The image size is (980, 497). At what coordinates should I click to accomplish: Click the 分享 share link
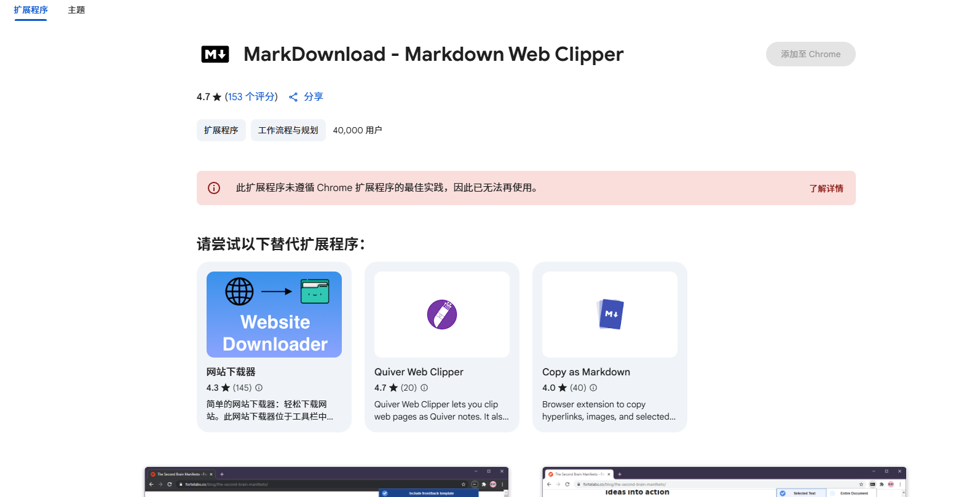point(314,97)
